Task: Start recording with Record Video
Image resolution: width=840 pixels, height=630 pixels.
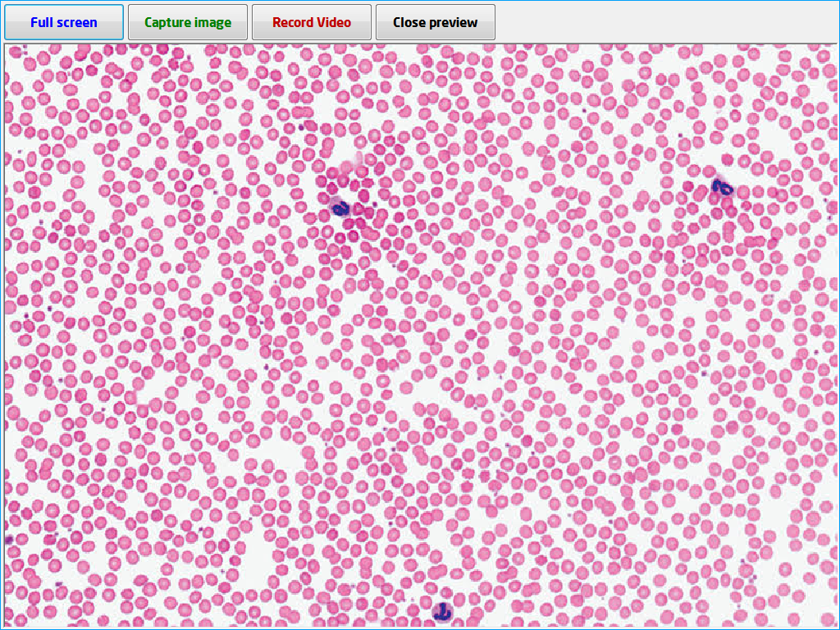Action: pos(312,22)
